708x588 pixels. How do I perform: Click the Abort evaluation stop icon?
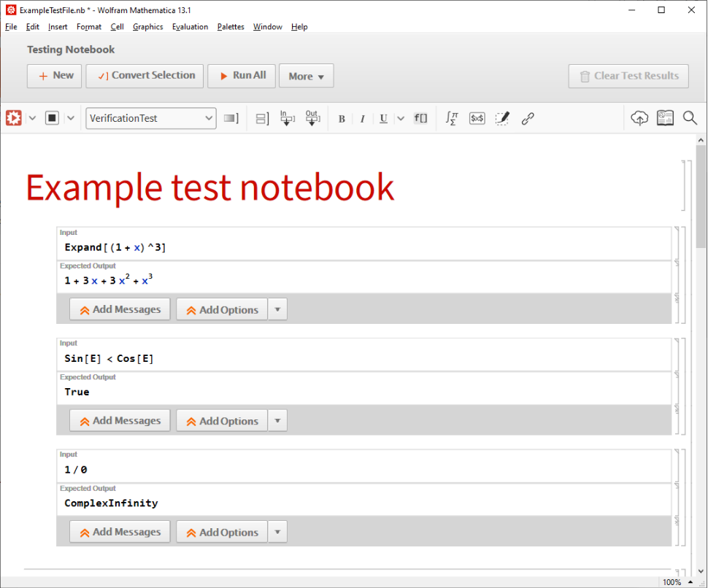52,118
